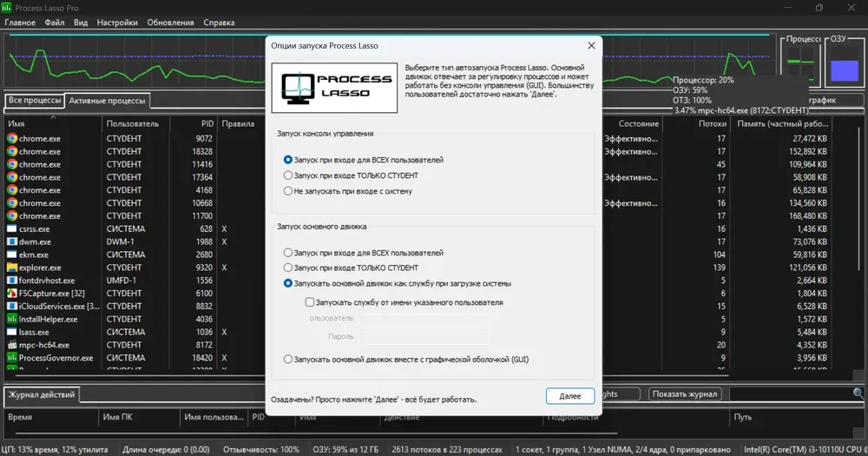
Task: Select GUI launch only for СТУДЕНТ
Action: point(351,175)
